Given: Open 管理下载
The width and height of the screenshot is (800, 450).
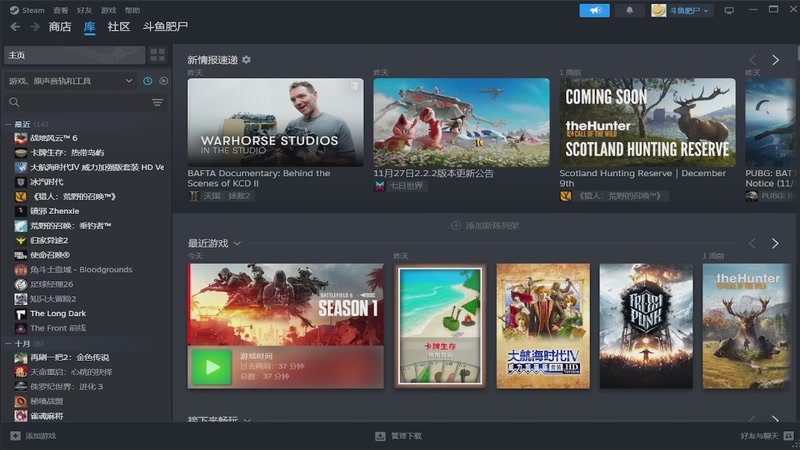Looking at the screenshot, I should 398,436.
